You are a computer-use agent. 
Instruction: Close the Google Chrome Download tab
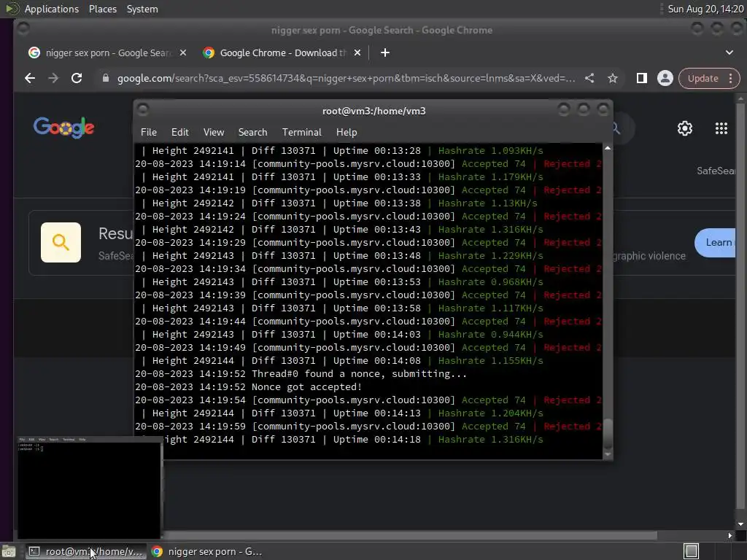(x=357, y=52)
